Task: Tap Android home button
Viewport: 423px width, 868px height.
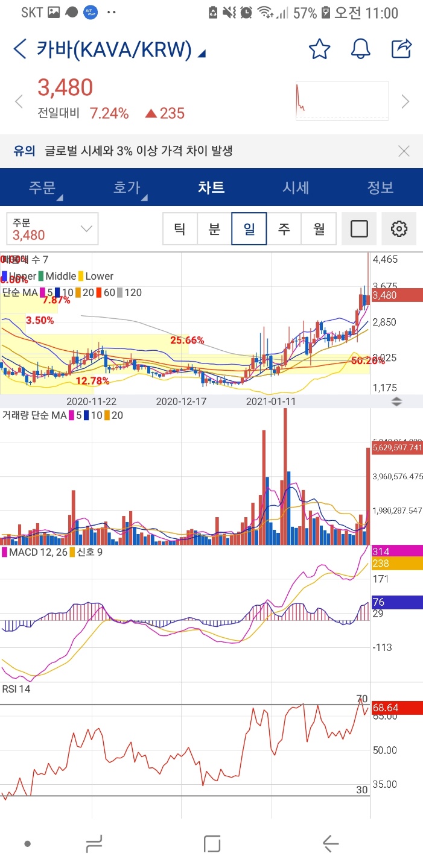Action: click(x=212, y=843)
